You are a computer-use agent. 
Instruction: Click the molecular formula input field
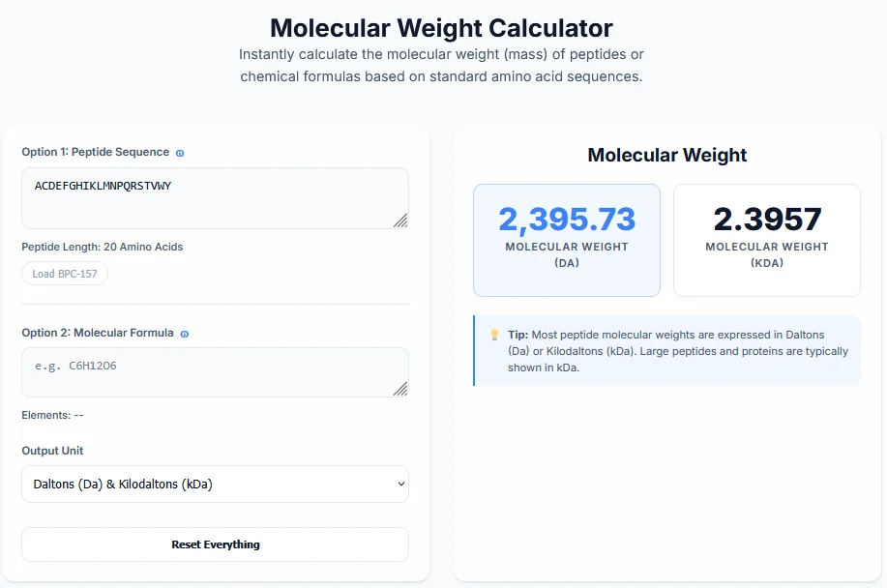click(x=215, y=372)
